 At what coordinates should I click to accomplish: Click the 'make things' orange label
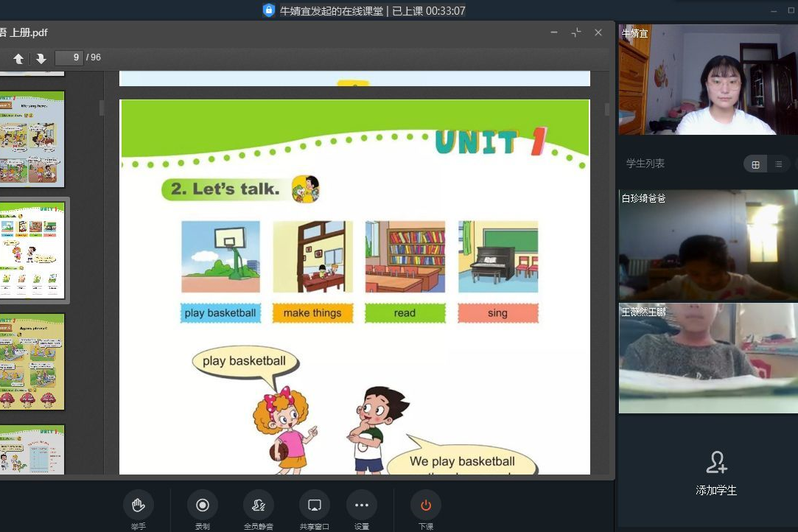[x=312, y=313]
